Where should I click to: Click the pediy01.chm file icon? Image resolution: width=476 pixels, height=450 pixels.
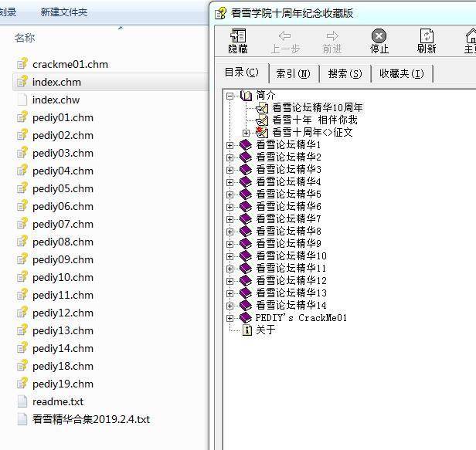(22, 117)
